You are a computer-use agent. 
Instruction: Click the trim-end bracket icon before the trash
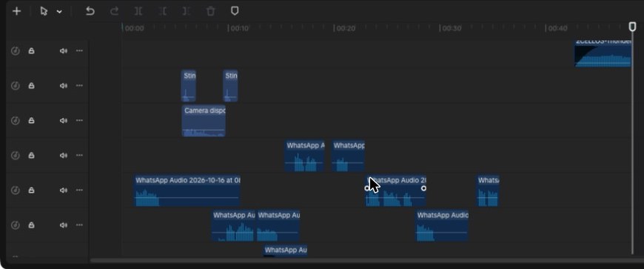[x=187, y=12]
